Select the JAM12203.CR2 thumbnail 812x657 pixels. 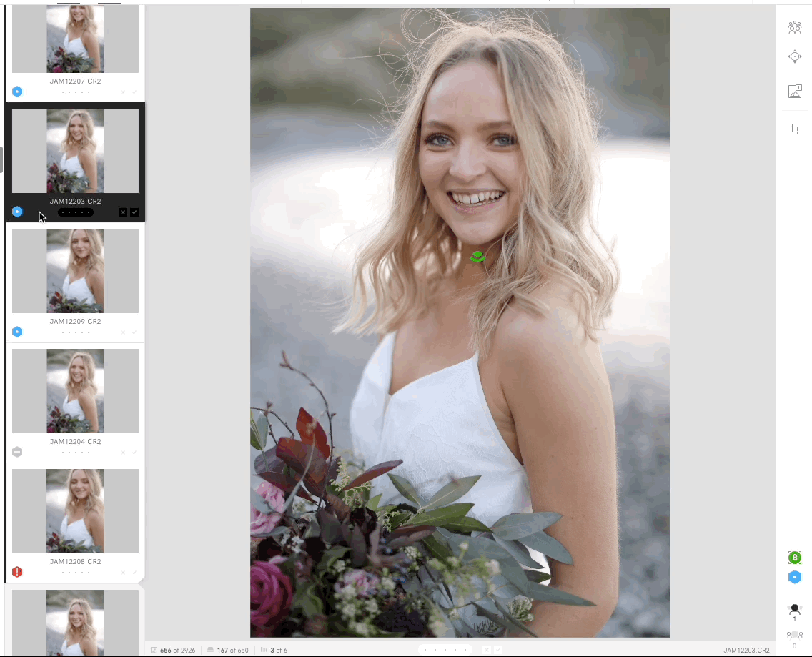(x=76, y=151)
